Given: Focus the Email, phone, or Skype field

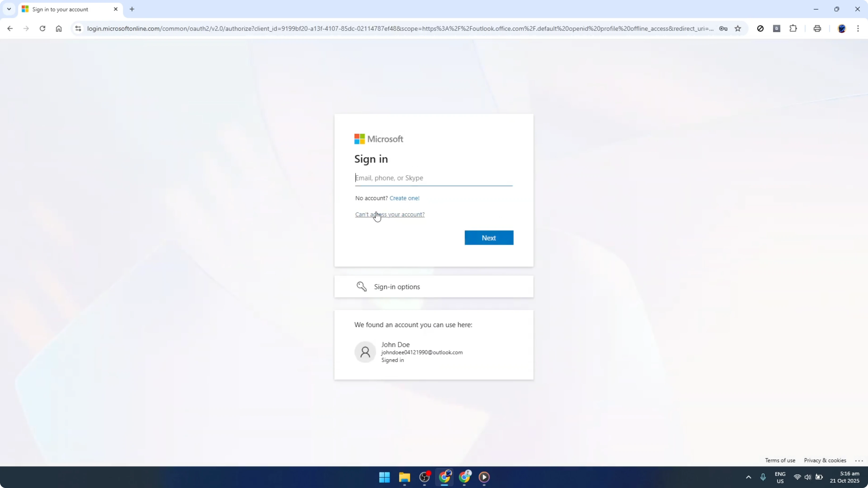Looking at the screenshot, I should (x=434, y=178).
